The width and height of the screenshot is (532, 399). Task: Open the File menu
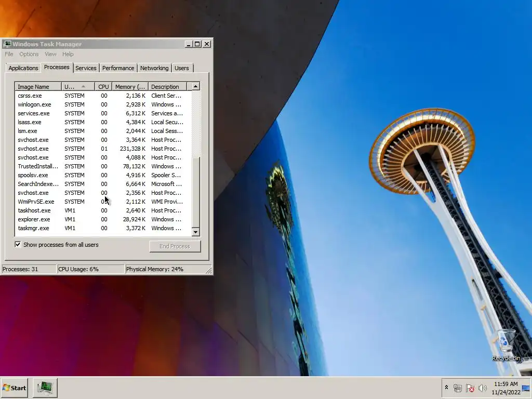click(x=9, y=54)
